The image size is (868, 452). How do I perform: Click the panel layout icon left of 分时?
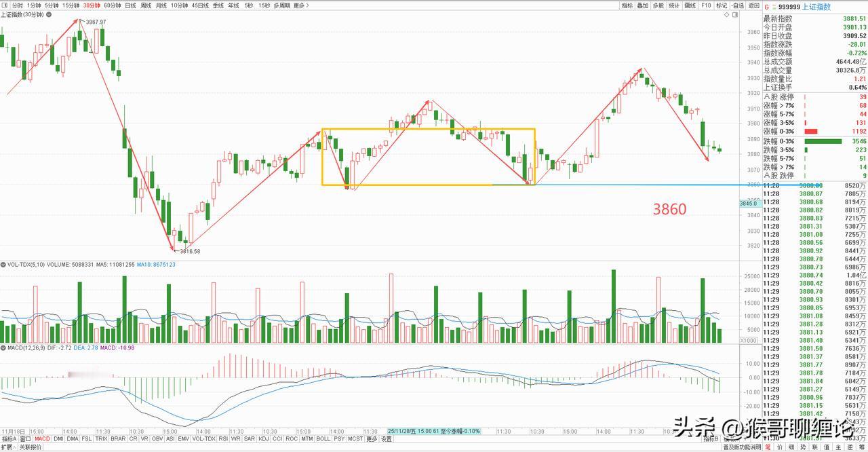click(x=5, y=5)
